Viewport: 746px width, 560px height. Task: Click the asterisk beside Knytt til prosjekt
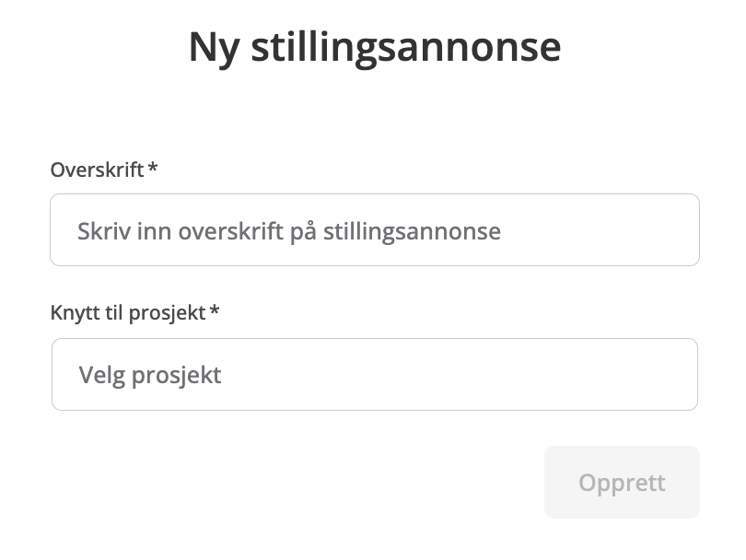point(215,311)
